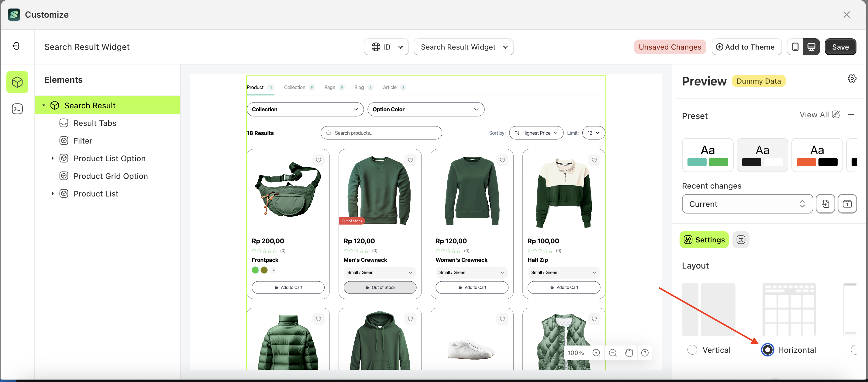Click the Add to Theme button
This screenshot has width=868, height=382.
coord(746,47)
